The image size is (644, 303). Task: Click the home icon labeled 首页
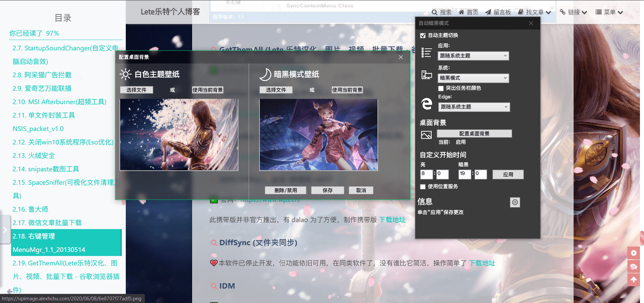point(462,12)
